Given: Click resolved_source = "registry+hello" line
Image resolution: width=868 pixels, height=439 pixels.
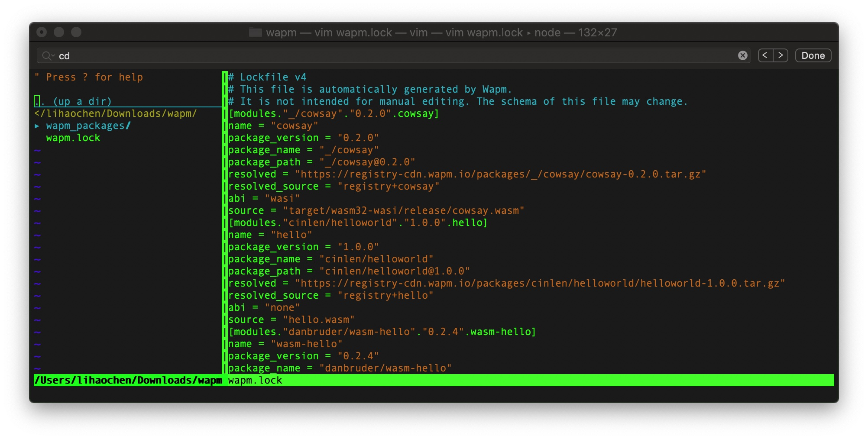Looking at the screenshot, I should pyautogui.click(x=331, y=295).
